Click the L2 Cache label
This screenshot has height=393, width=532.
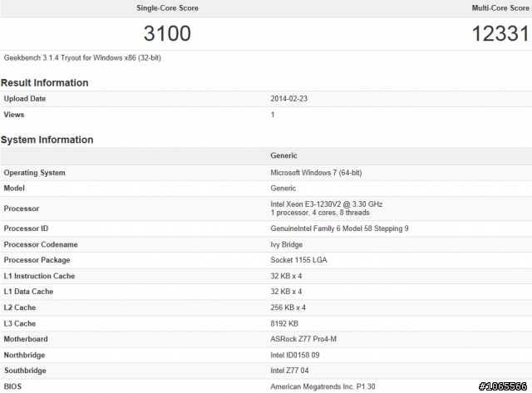click(20, 307)
